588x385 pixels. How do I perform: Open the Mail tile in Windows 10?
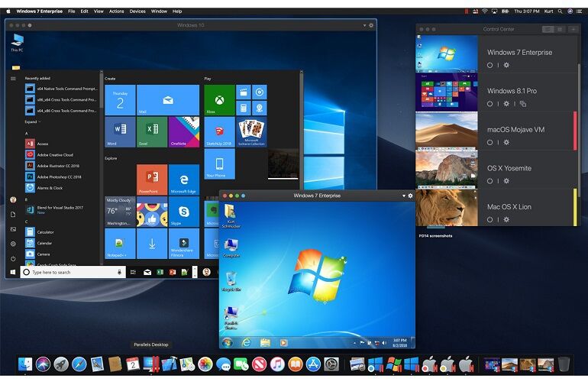(x=168, y=100)
